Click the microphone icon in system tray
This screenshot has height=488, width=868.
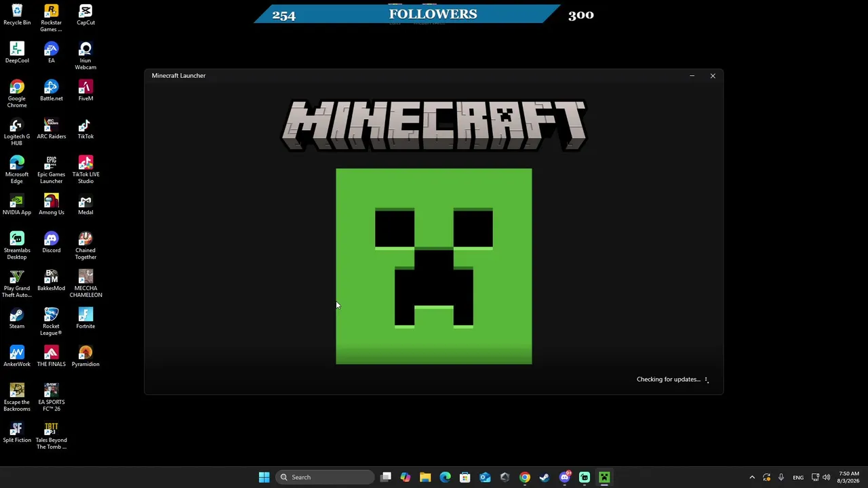pos(781,477)
